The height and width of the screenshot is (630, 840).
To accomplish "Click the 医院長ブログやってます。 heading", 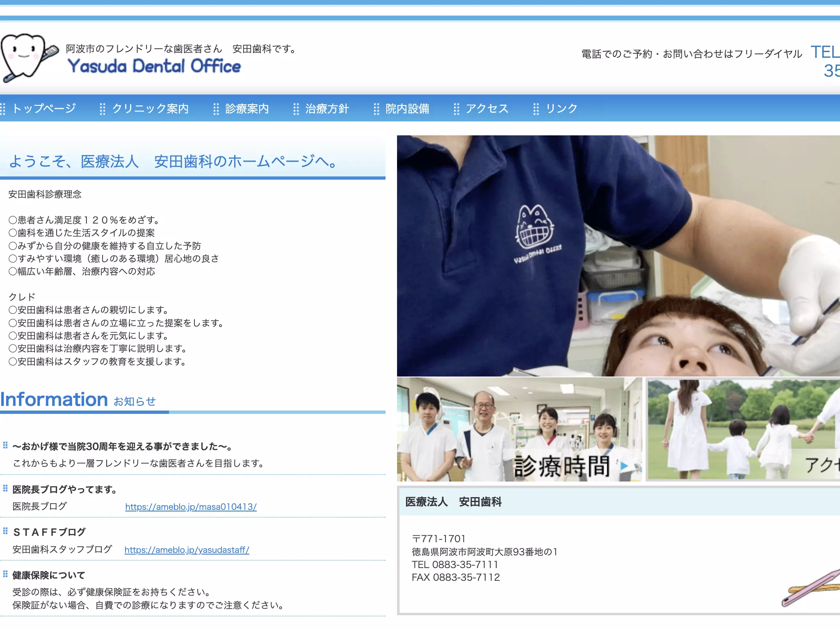I will tap(65, 490).
